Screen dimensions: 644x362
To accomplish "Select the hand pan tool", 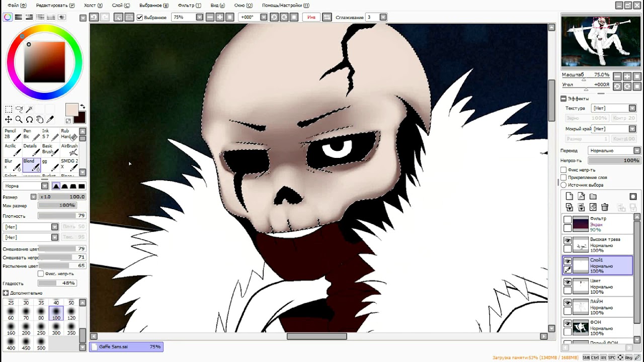I will coord(39,119).
